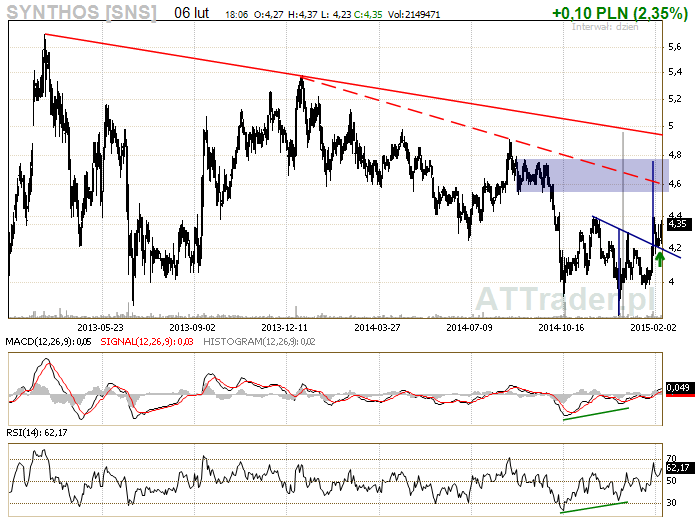Click the RSI(14): 62,17 label
The height and width of the screenshot is (522, 700).
point(37,432)
